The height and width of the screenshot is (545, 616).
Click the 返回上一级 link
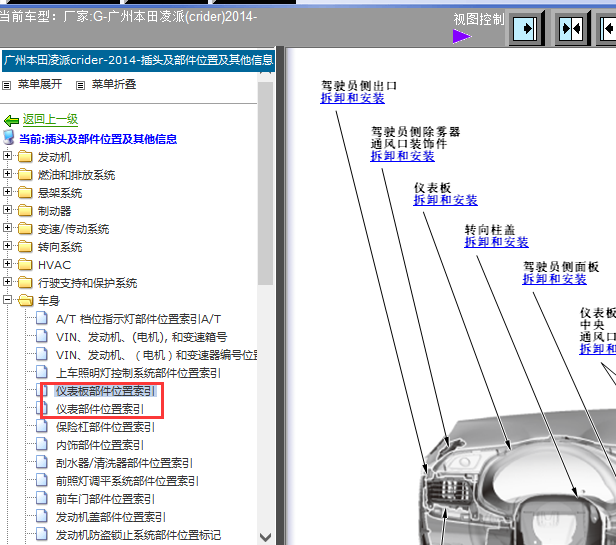point(50,119)
